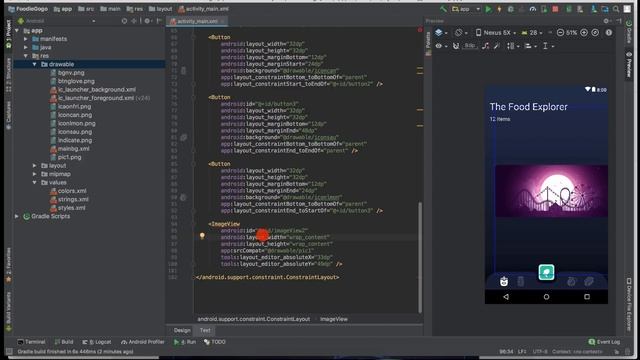Open Project panel settings gear
This screenshot has width=640, height=360.
point(148,21)
